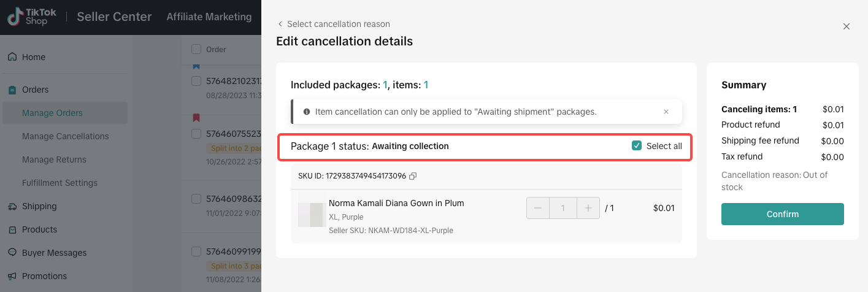The height and width of the screenshot is (292, 868).
Task: Click the Buyer Messages chat icon
Action: tap(12, 253)
